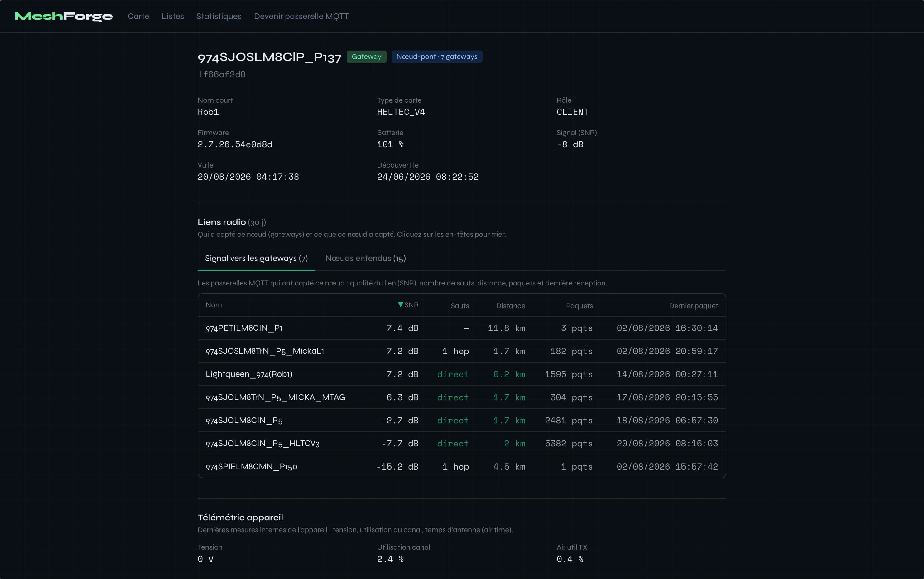The image size is (924, 579).
Task: Open Devenir passerelle MQTT link
Action: (301, 16)
